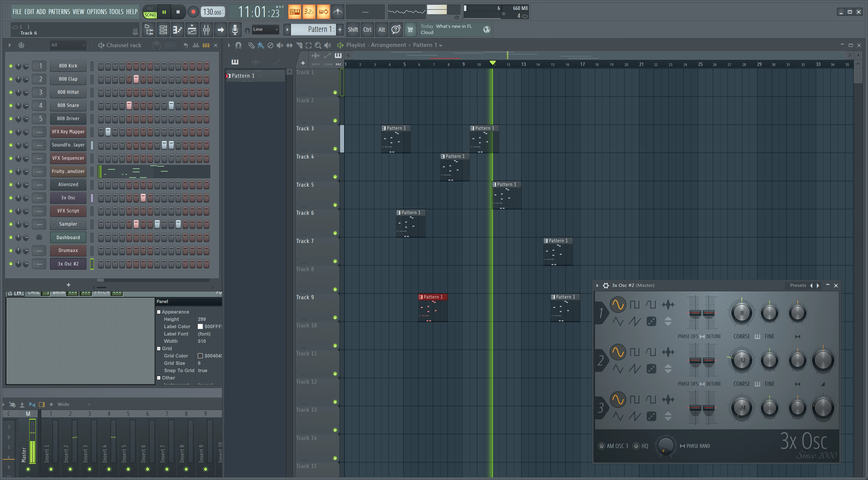This screenshot has width=868, height=480.
Task: Click the Grid Color swatch
Action: click(200, 356)
